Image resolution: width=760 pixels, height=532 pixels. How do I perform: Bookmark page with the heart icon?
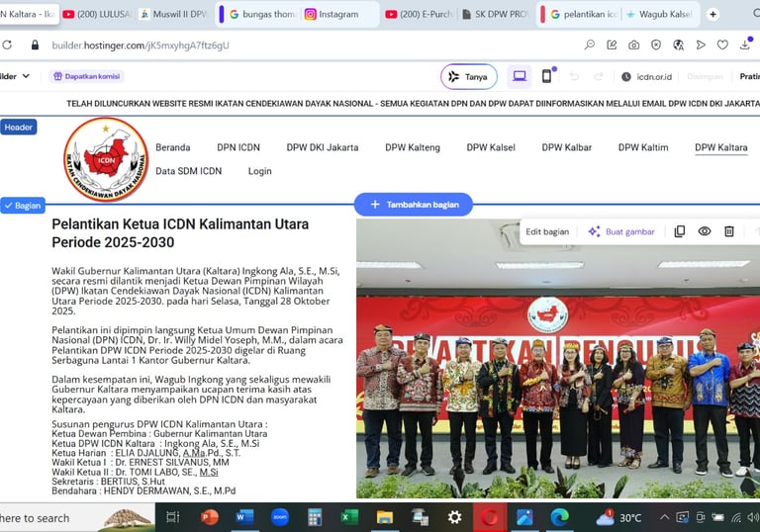[722, 45]
